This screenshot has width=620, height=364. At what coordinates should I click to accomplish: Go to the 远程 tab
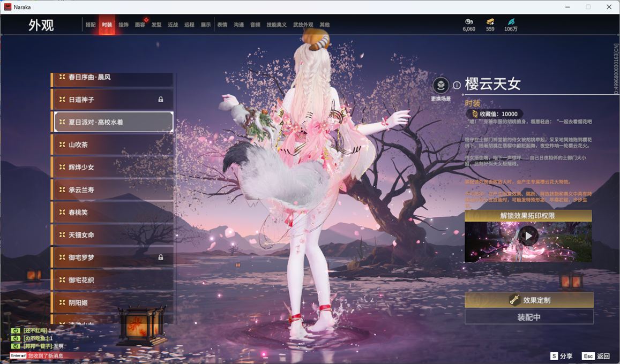point(189,25)
